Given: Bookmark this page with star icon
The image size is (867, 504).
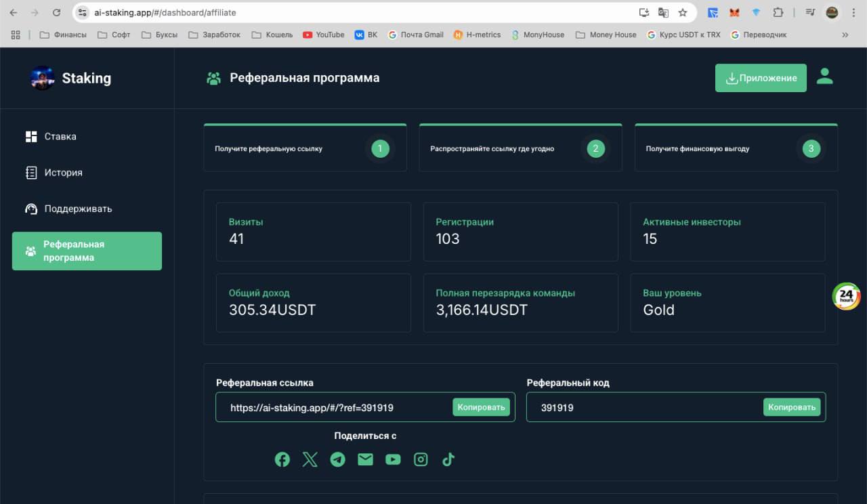Looking at the screenshot, I should point(683,12).
